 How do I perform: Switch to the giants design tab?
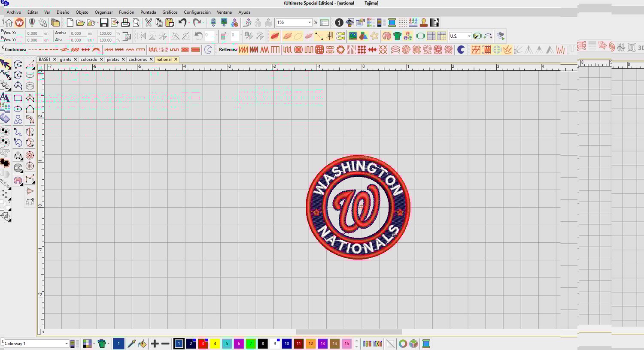click(66, 59)
